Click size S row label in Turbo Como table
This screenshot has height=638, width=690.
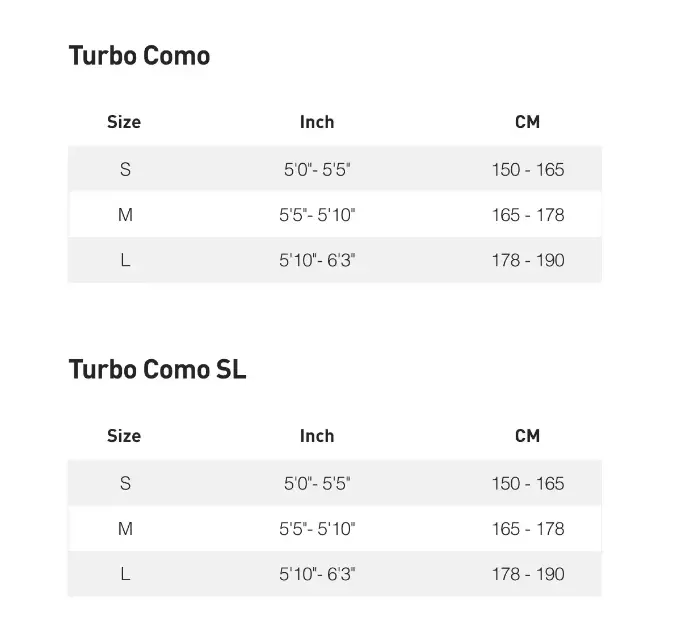tap(125, 169)
